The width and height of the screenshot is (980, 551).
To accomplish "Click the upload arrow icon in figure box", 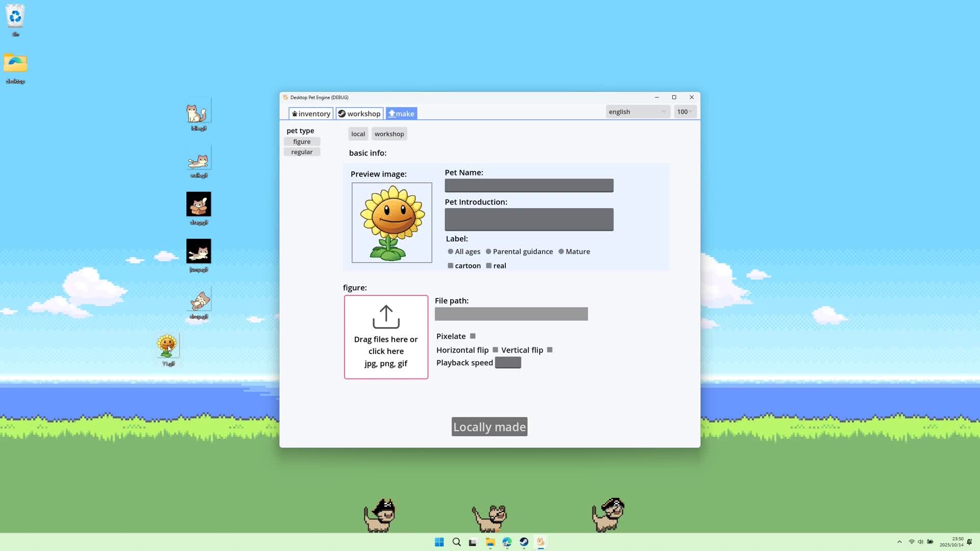I will [x=386, y=317].
